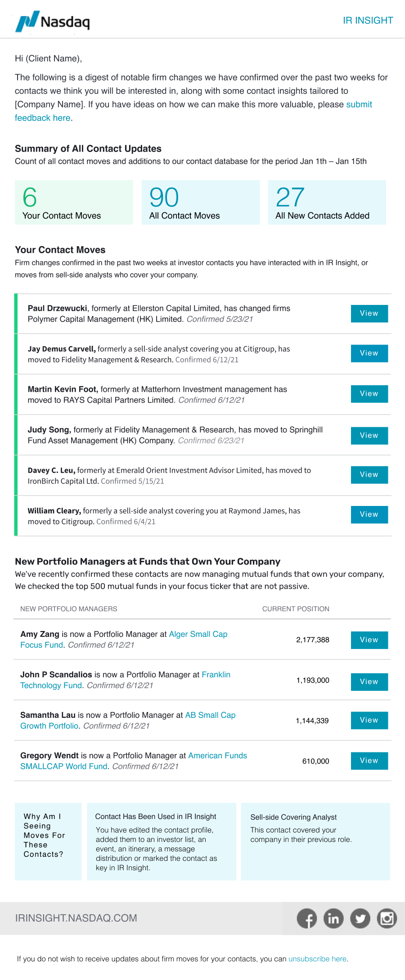View Amy Zang portfolio manager entry
This screenshot has width=405, height=980.
click(x=369, y=640)
